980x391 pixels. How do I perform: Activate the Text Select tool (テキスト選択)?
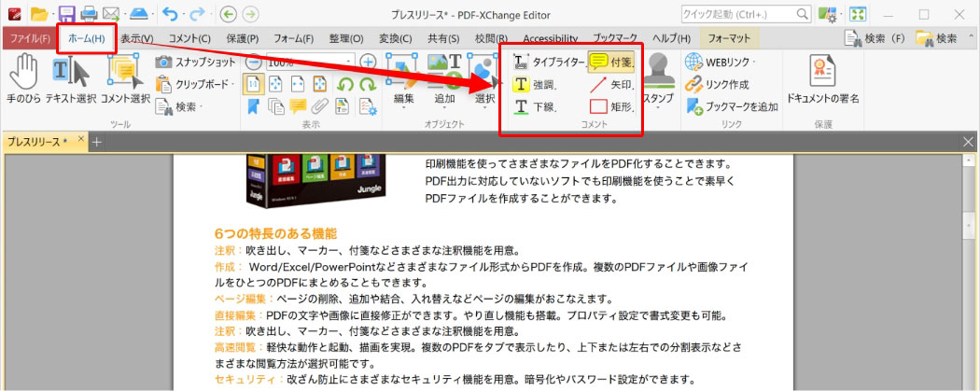71,78
